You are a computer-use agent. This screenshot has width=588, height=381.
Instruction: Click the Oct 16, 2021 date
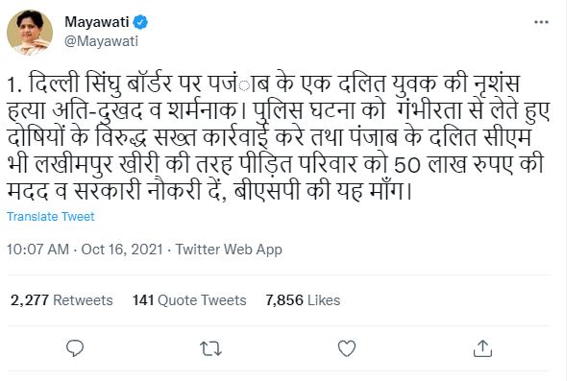point(122,250)
